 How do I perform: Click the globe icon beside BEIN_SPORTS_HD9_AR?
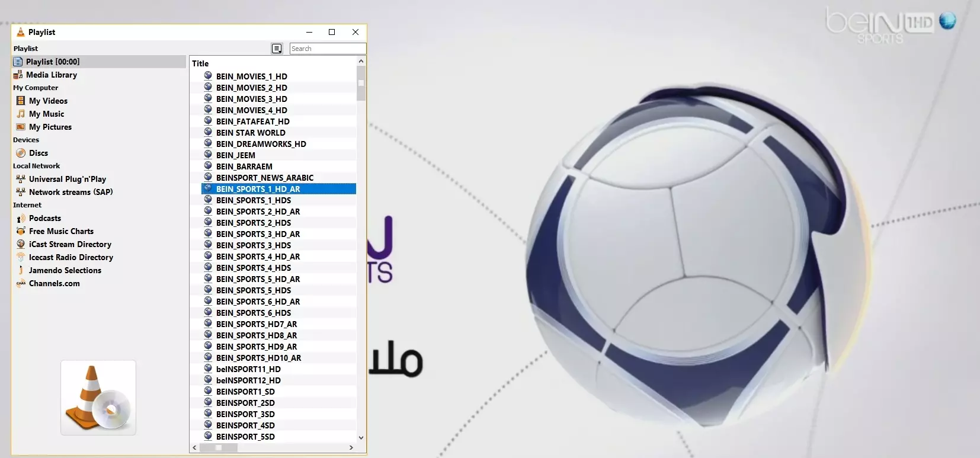(x=208, y=346)
